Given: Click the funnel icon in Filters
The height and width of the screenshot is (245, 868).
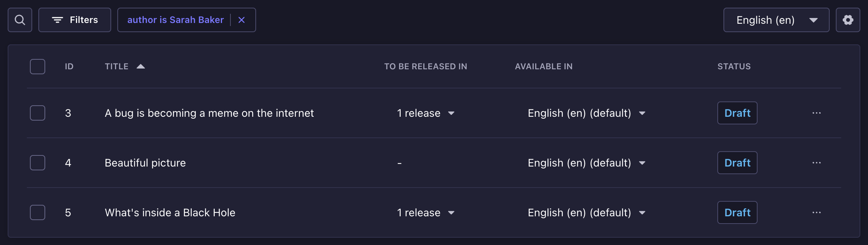Looking at the screenshot, I should click(57, 20).
